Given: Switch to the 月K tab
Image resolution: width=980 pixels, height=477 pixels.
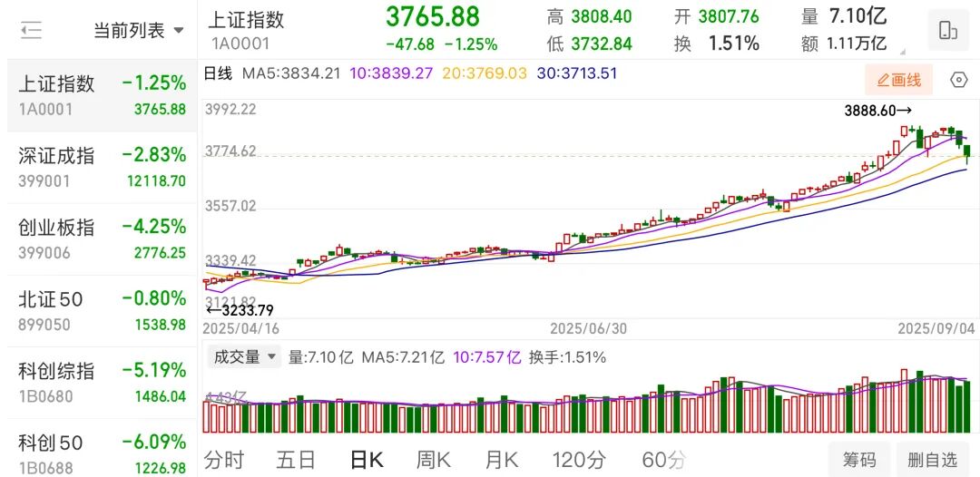Looking at the screenshot, I should [501, 460].
